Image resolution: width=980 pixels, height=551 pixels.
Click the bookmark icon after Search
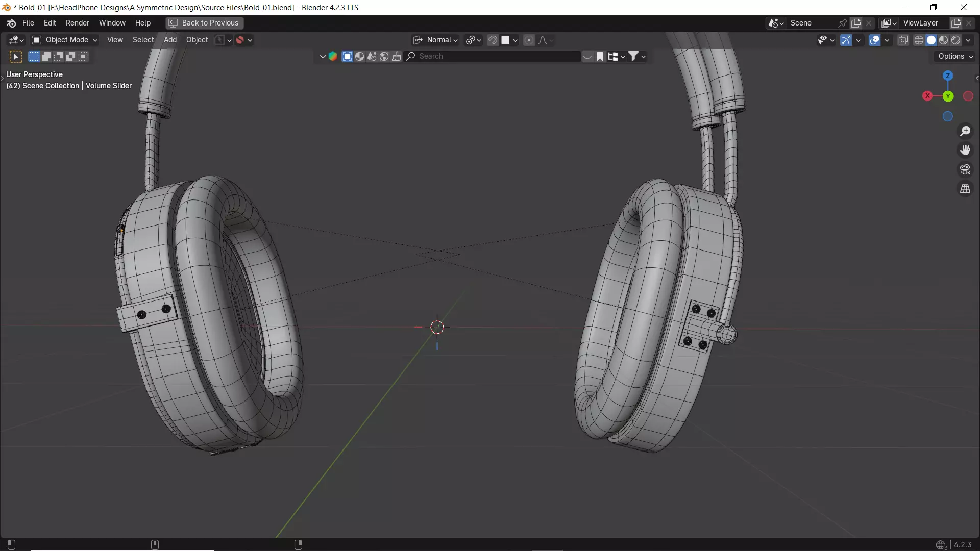tap(600, 57)
